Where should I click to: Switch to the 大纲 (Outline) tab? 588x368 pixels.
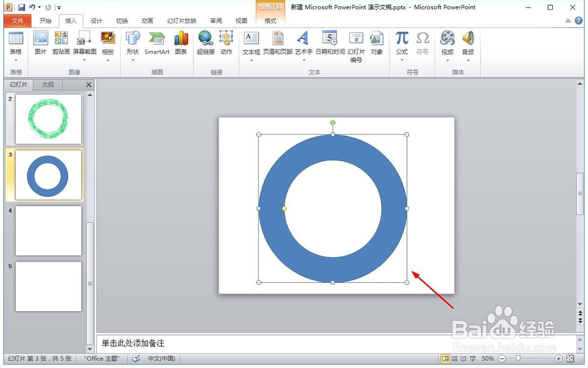coord(47,84)
